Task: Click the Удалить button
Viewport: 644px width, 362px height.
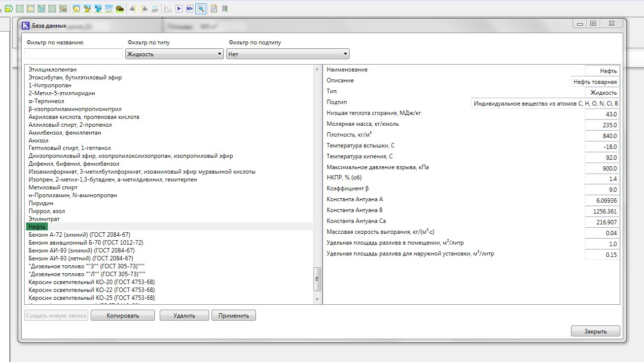Action: pos(184,316)
